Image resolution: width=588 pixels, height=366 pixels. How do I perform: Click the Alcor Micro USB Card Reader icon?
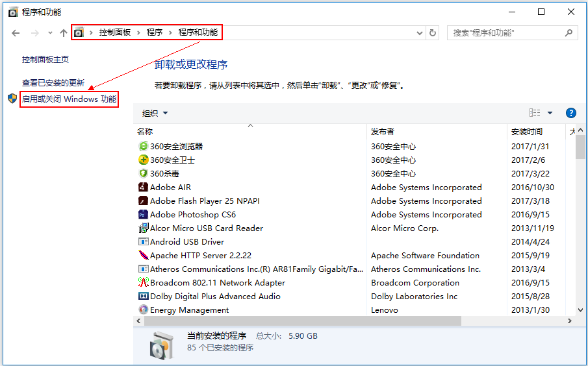tap(143, 228)
